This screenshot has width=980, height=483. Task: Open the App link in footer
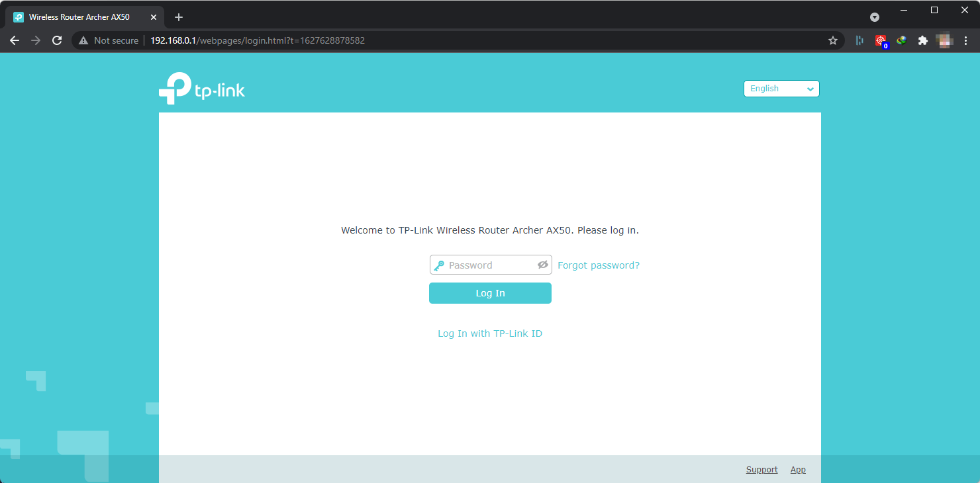(798, 470)
